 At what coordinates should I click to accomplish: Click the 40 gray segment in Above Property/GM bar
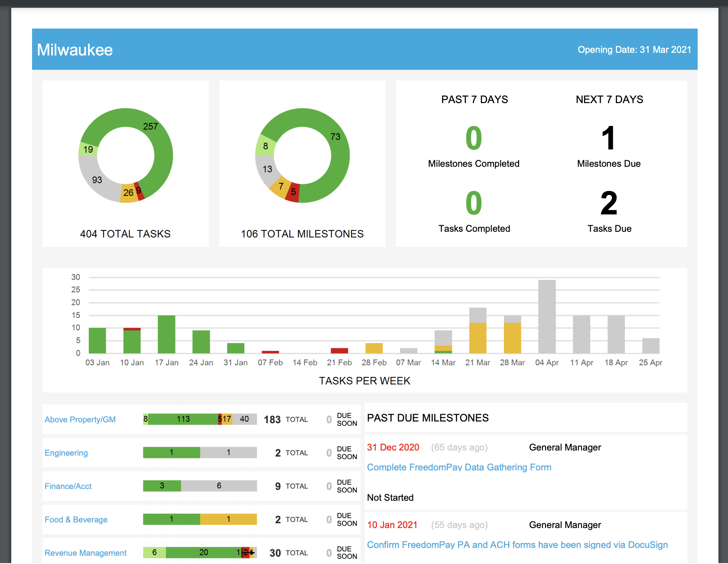244,419
